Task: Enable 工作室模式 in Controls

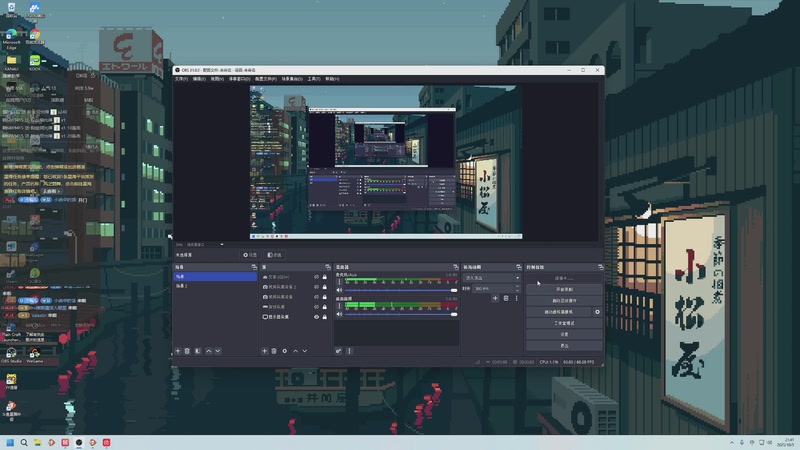Action: click(x=564, y=323)
